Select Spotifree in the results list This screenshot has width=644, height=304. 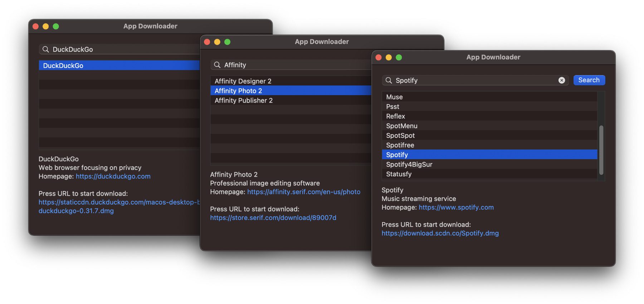click(x=489, y=145)
